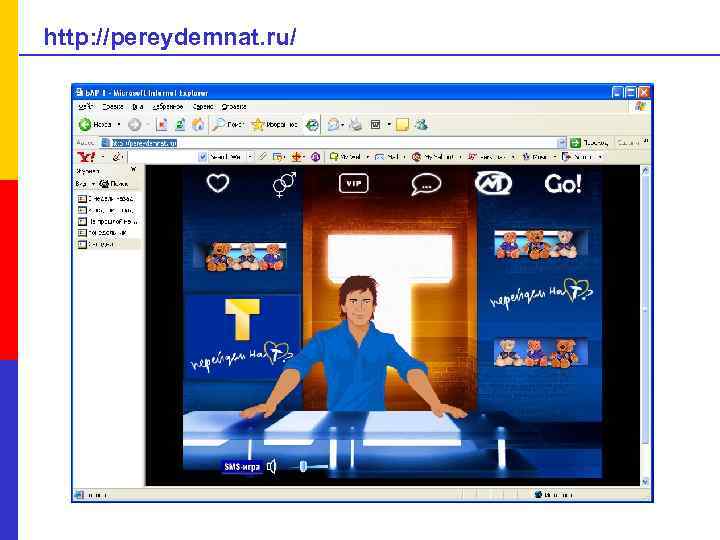
Task: Adjust the volume slider handle
Action: [303, 467]
